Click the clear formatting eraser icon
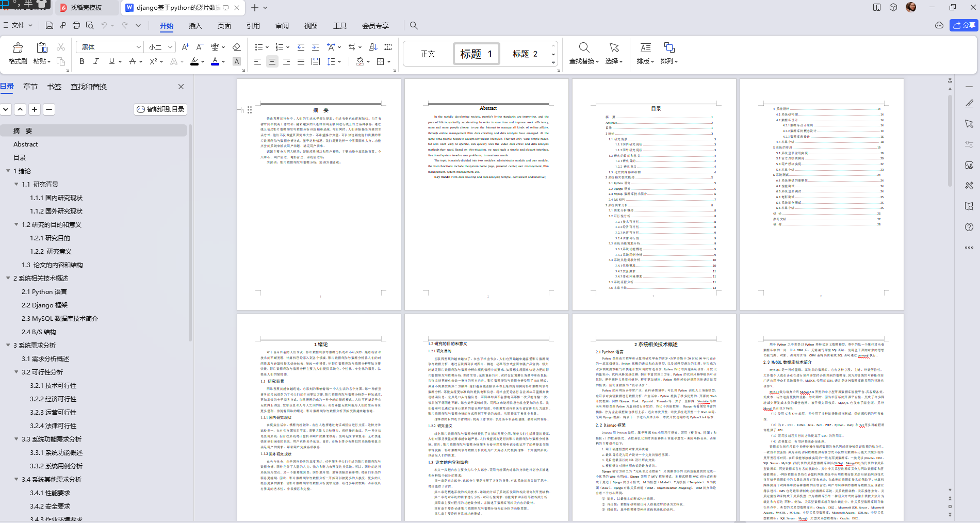980x523 pixels. (x=237, y=47)
